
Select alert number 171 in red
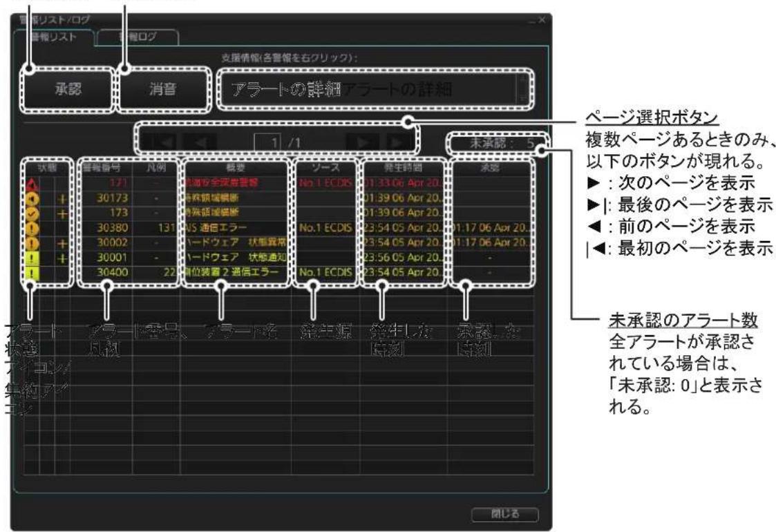(119, 182)
